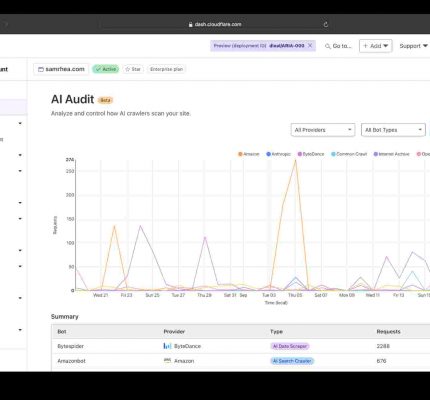Open the Go to... search
The height and width of the screenshot is (400, 430).
tap(338, 46)
